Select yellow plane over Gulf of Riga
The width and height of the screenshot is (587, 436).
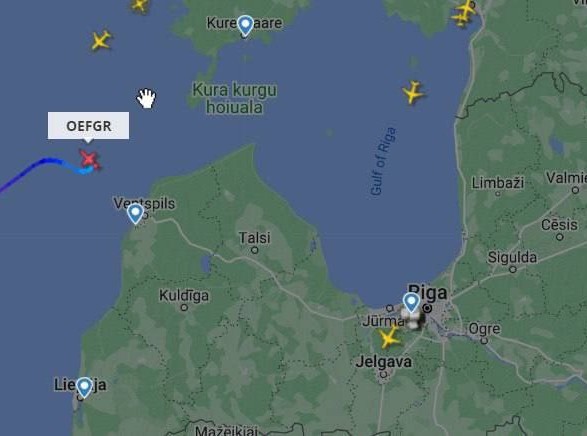coord(413,92)
